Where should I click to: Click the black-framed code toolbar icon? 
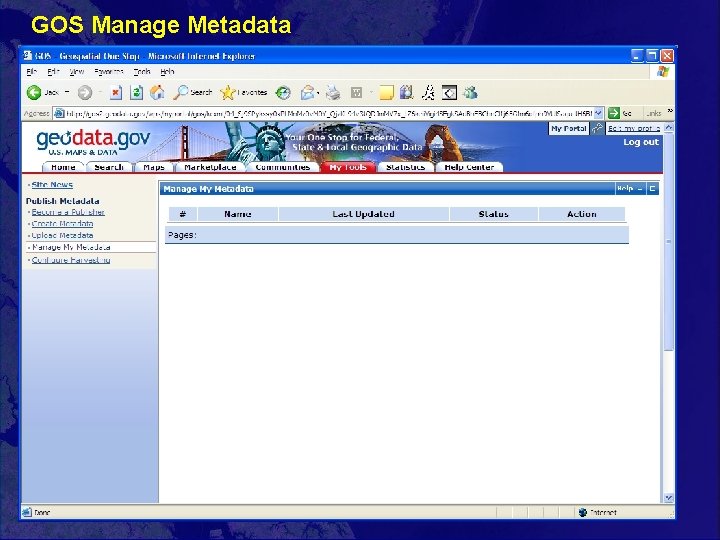click(449, 93)
